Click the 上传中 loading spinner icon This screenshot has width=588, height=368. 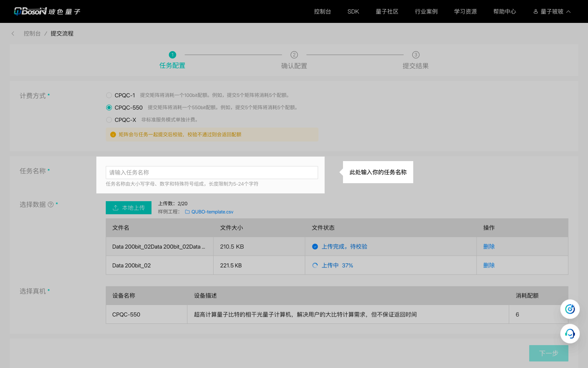click(x=315, y=265)
